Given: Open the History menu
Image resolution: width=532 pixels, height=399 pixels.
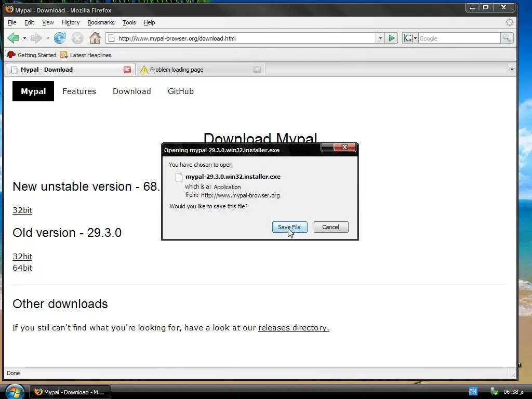Looking at the screenshot, I should tap(71, 22).
